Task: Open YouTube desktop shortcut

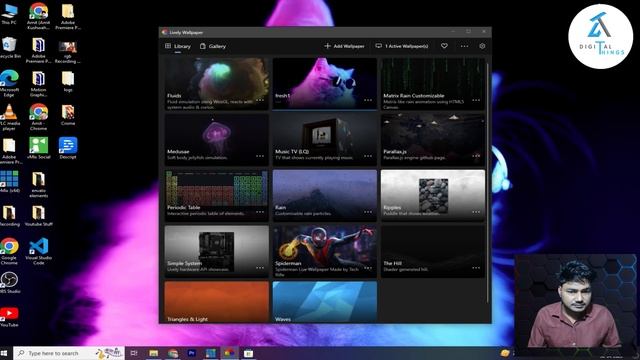Action: (9, 317)
